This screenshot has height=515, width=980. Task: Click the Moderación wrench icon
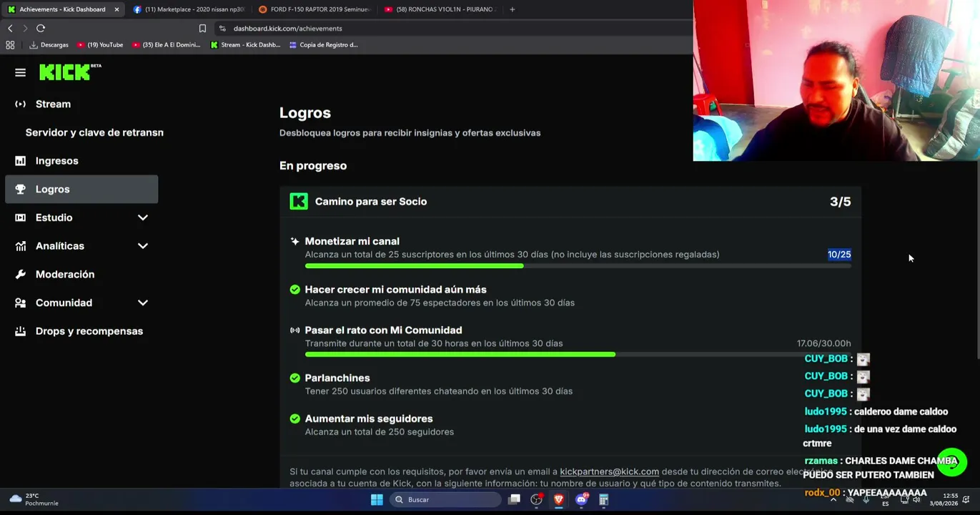(20, 275)
